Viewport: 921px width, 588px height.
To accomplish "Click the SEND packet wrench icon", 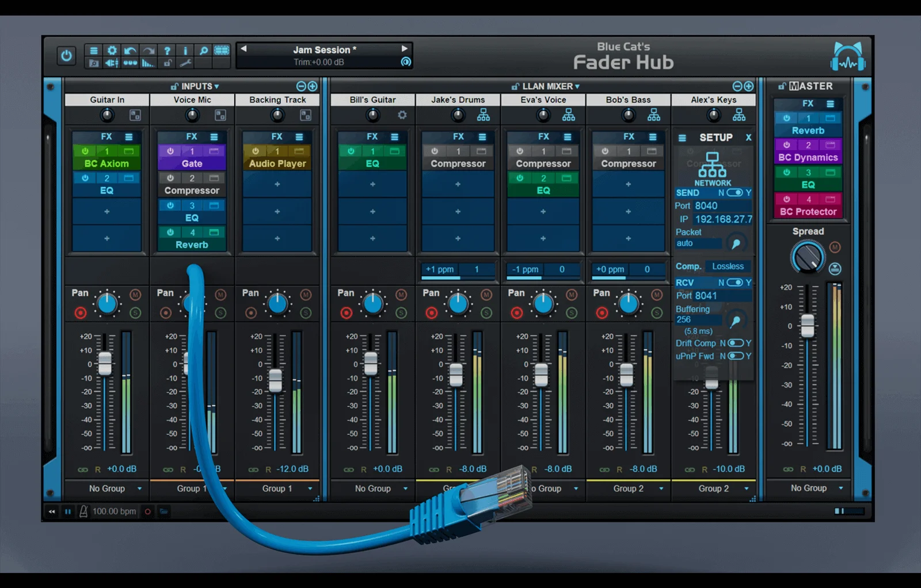I will click(736, 243).
